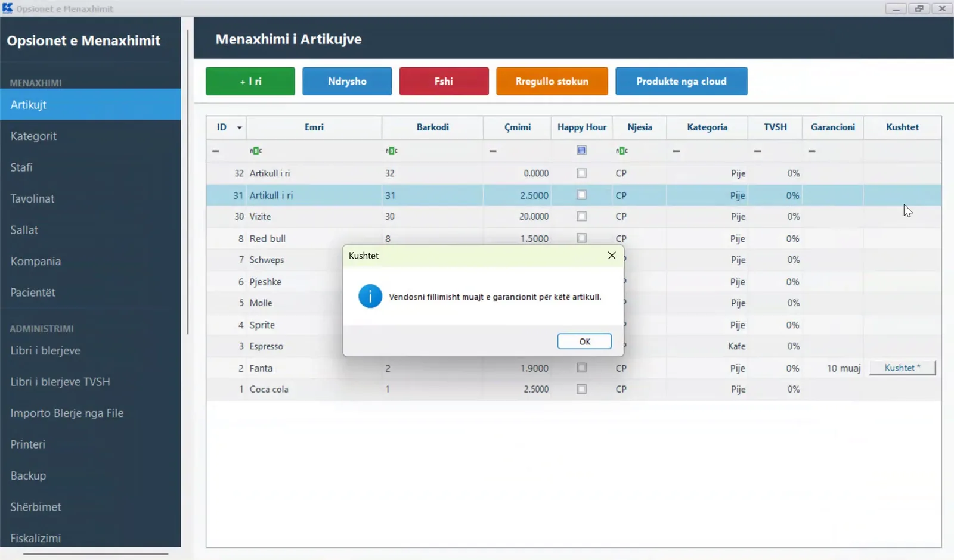The image size is (954, 560).
Task: Click the sidebar horizontal scrollbar
Action: coord(96,553)
